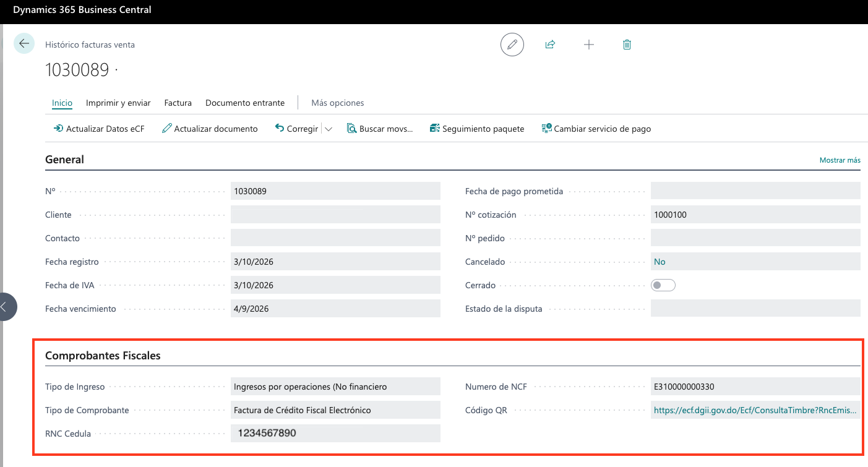This screenshot has width=868, height=467.
Task: Click the RNC Cedula field
Action: [x=334, y=433]
